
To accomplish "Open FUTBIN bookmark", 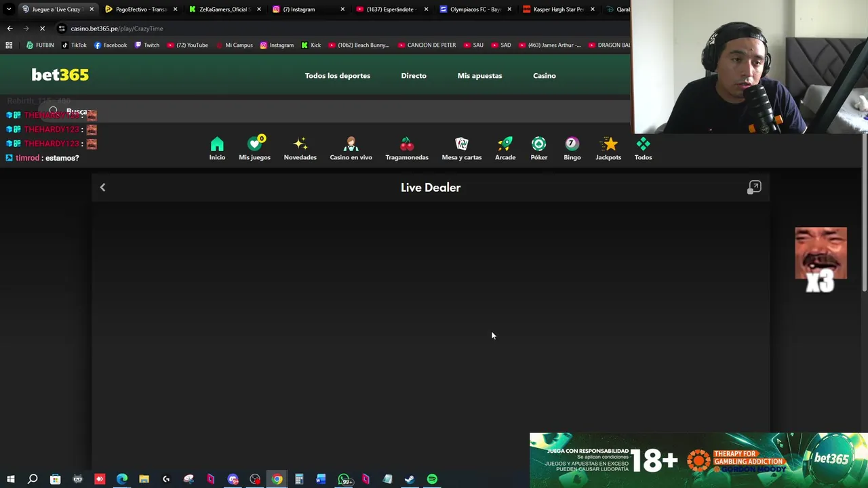I will point(40,45).
